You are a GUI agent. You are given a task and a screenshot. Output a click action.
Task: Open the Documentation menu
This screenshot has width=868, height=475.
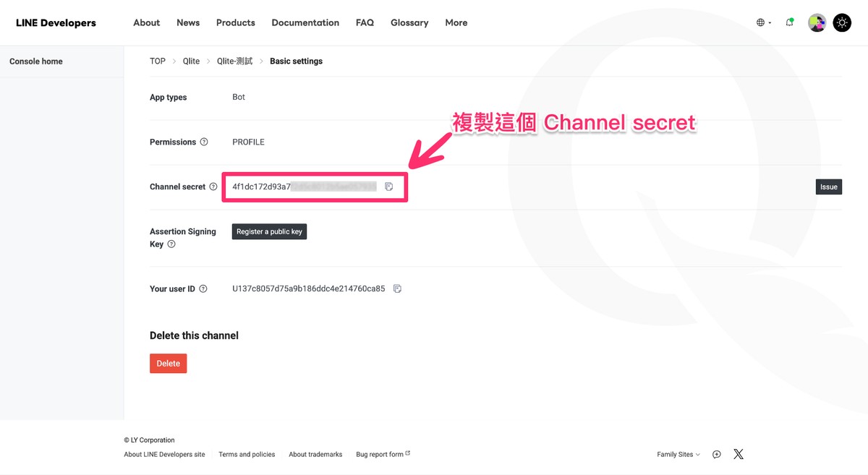[305, 22]
